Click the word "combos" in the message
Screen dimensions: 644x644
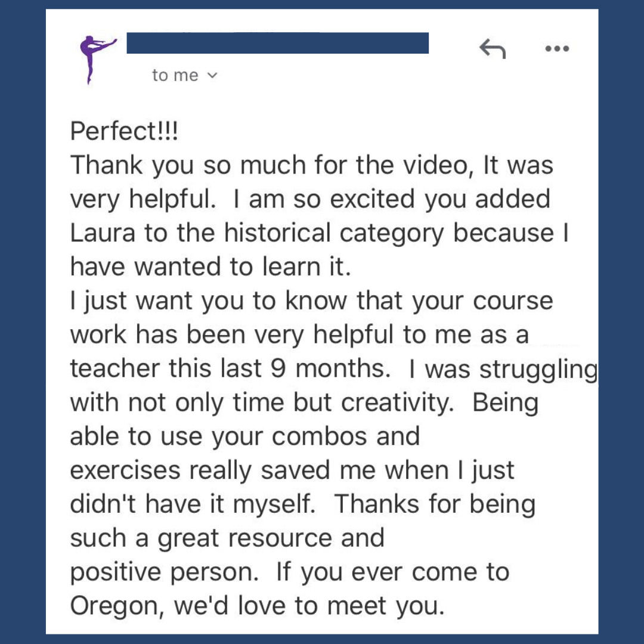coord(319,436)
